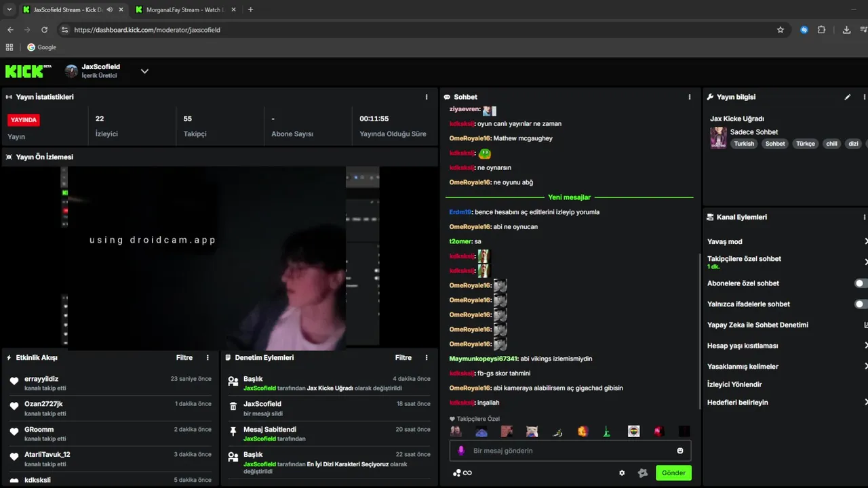Click the chat panel scrollbar
Screen dimensions: 868x488
tap(699, 331)
